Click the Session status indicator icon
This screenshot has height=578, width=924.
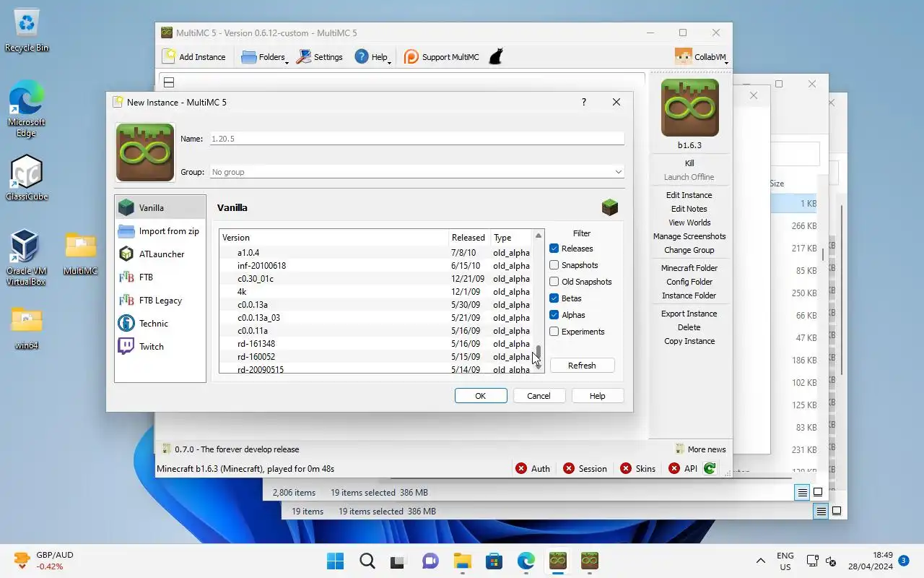[x=569, y=469]
